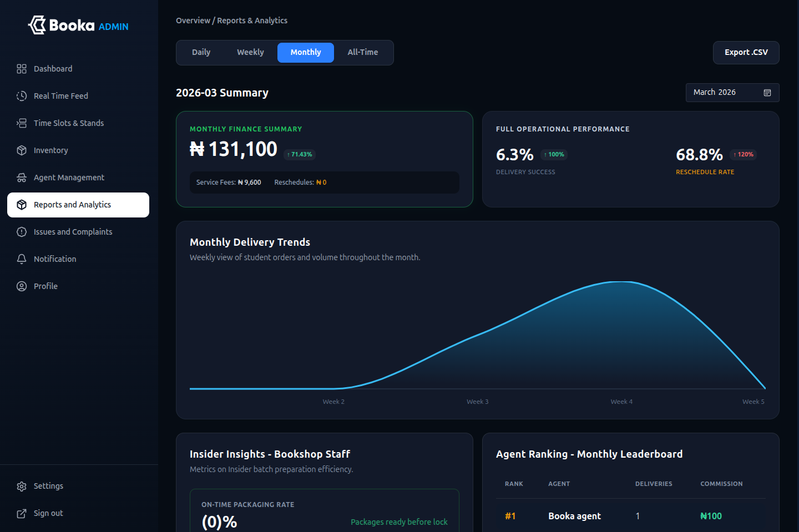Click the Notification bell icon
This screenshot has height=532, width=799.
pos(22,259)
